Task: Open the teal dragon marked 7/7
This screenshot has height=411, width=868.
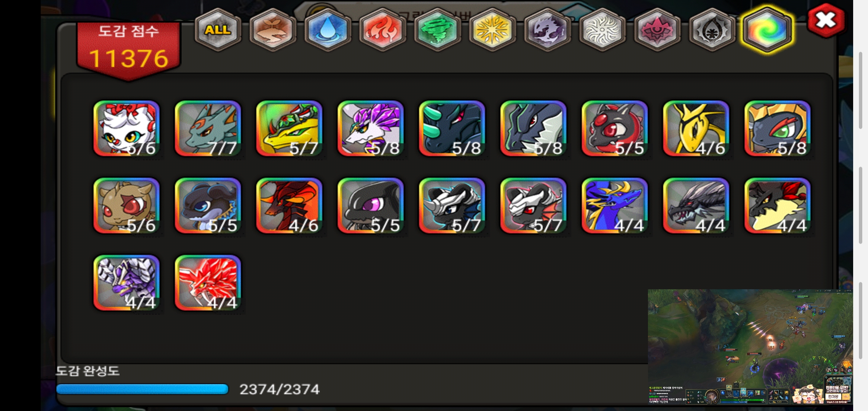Action: 208,128
